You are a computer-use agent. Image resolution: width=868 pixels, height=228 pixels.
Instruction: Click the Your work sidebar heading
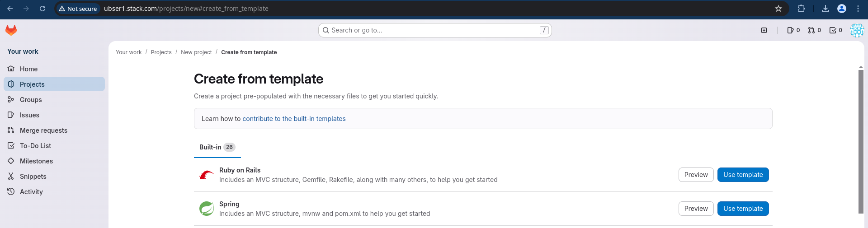pos(23,51)
